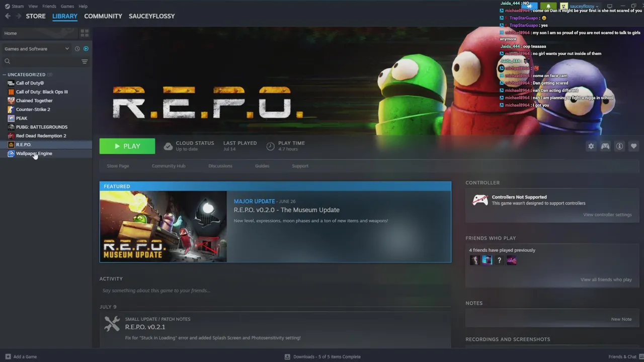Screen dimensions: 644x362
Task: Open the advanced filter options icon
Action: [85, 61]
